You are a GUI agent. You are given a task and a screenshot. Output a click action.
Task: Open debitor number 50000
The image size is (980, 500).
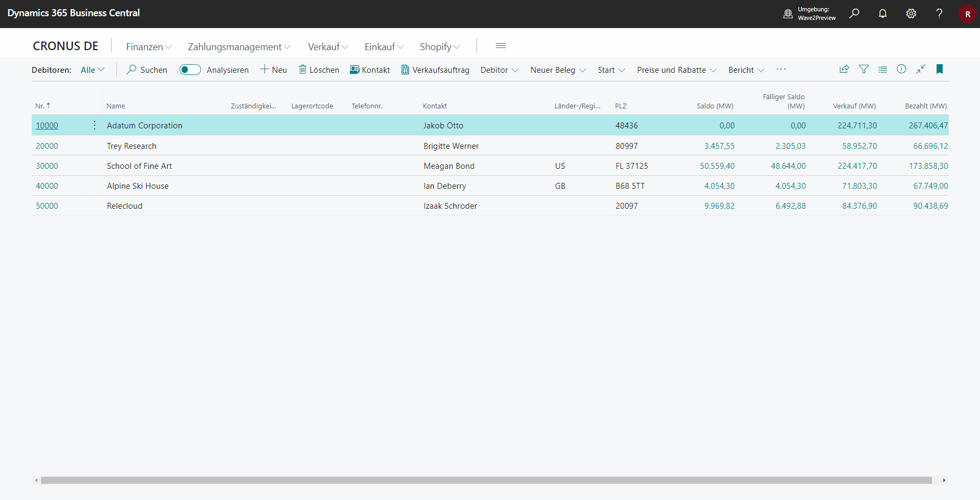click(x=47, y=206)
